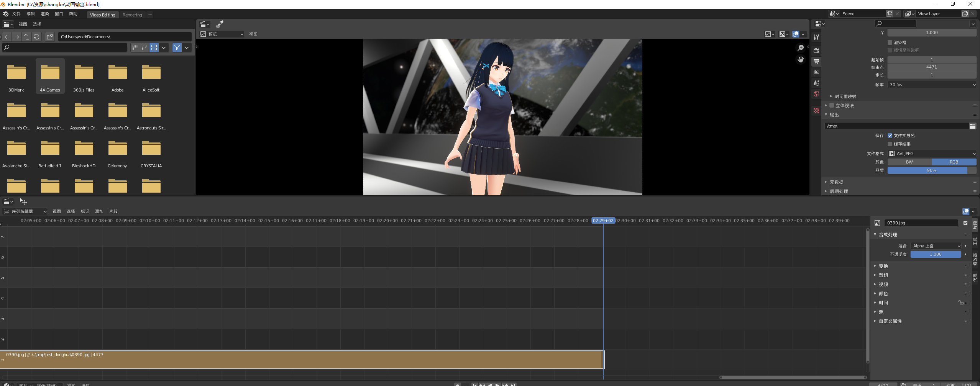The width and height of the screenshot is (980, 386).
Task: Create a new folder in file browser
Action: [50, 37]
